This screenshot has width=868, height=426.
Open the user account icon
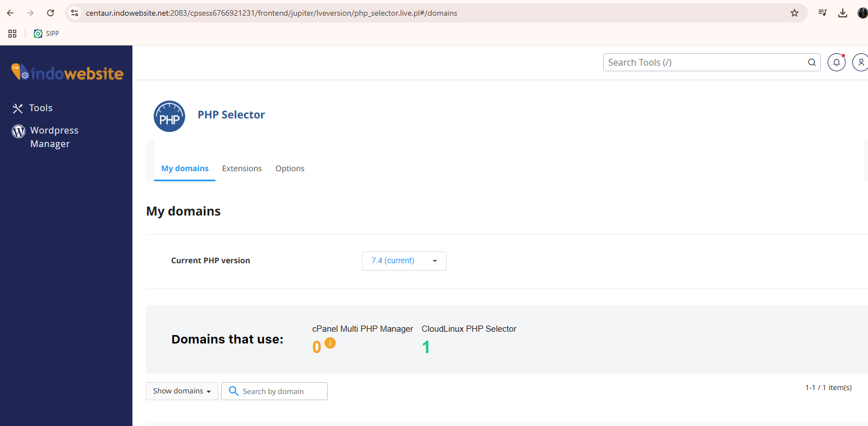(x=860, y=62)
